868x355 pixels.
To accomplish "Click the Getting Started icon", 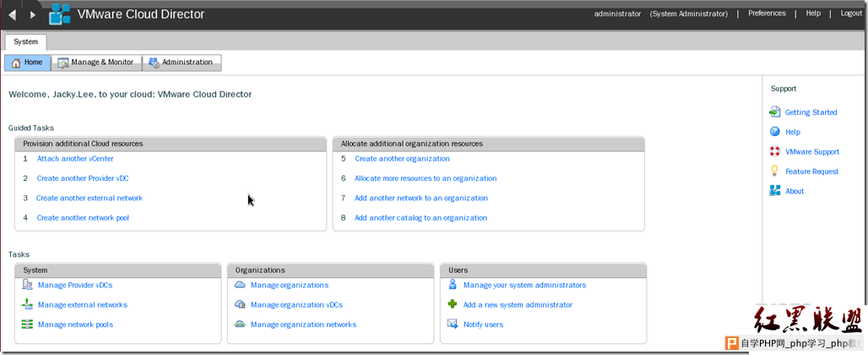I will click(775, 112).
